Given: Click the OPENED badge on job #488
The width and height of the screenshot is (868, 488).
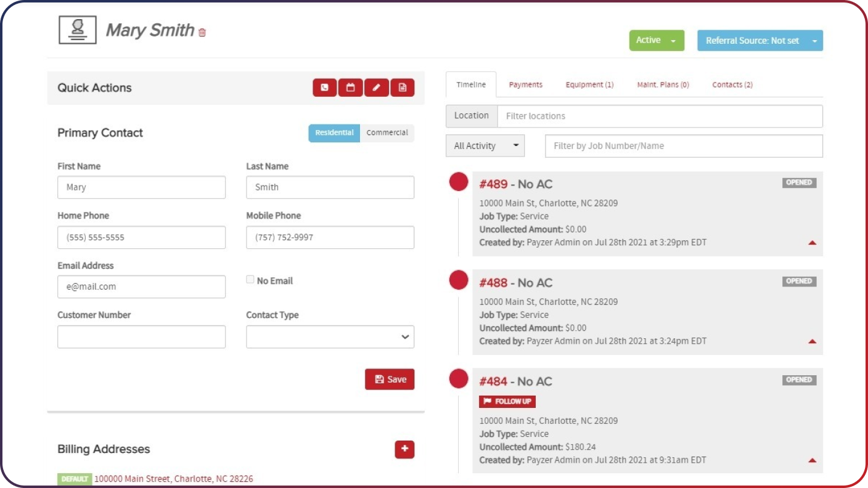Looking at the screenshot, I should coord(799,281).
